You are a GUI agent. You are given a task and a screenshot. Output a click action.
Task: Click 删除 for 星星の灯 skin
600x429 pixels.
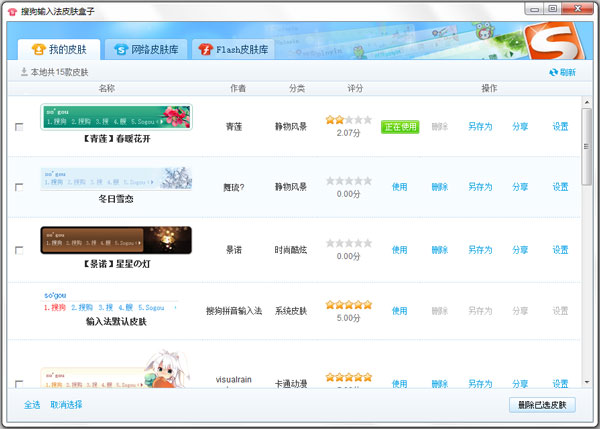pos(440,250)
